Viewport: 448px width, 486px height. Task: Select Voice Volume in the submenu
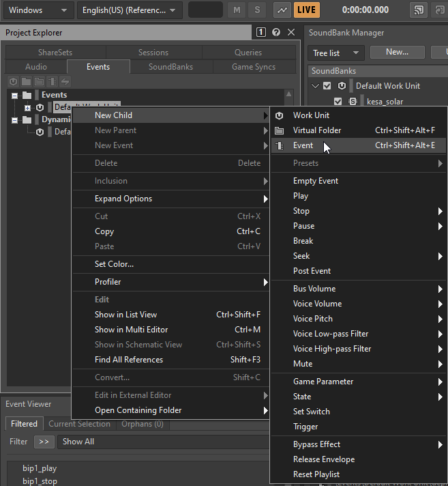point(317,304)
